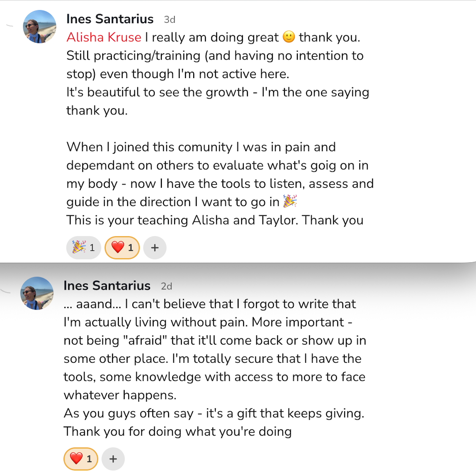
Task: Click the text "When I joined this comunity"
Action: point(149,147)
